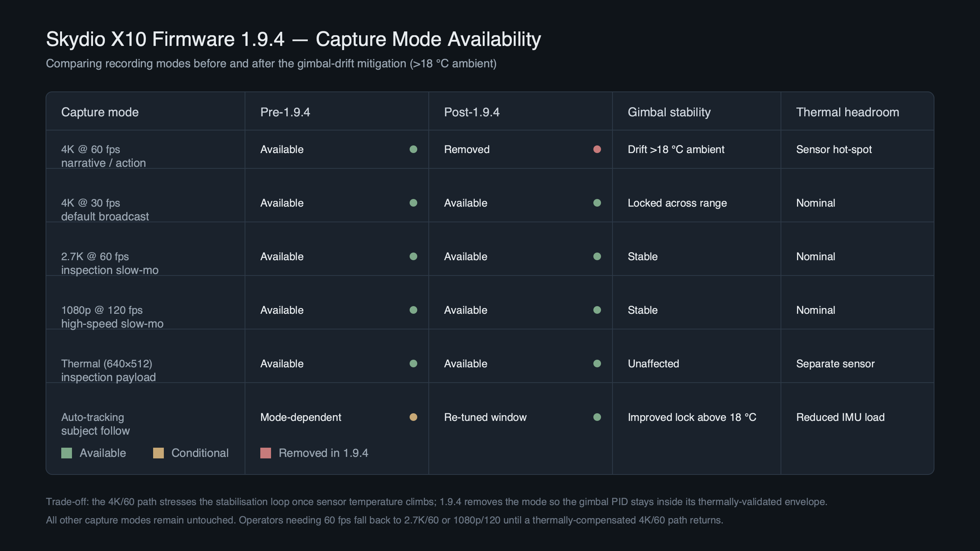This screenshot has height=551, width=980.
Task: Click the Pre-1.9.4 dot in the 2.7K @ 60 fps row
Action: (x=413, y=256)
